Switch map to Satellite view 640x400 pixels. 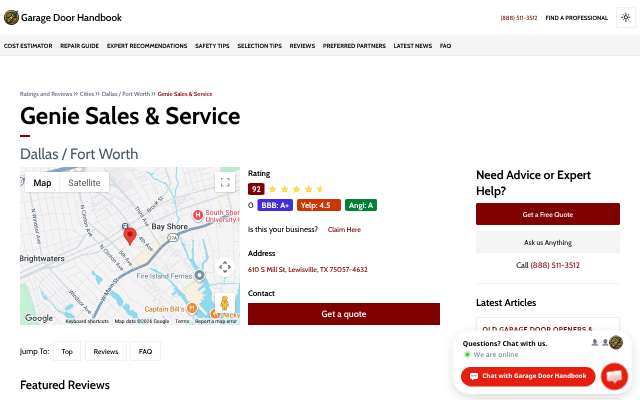point(84,183)
